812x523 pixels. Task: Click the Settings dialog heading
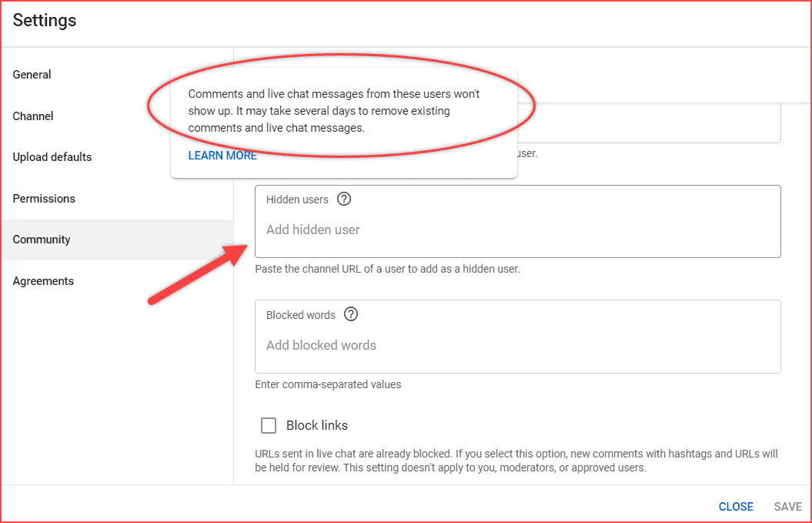click(x=44, y=20)
